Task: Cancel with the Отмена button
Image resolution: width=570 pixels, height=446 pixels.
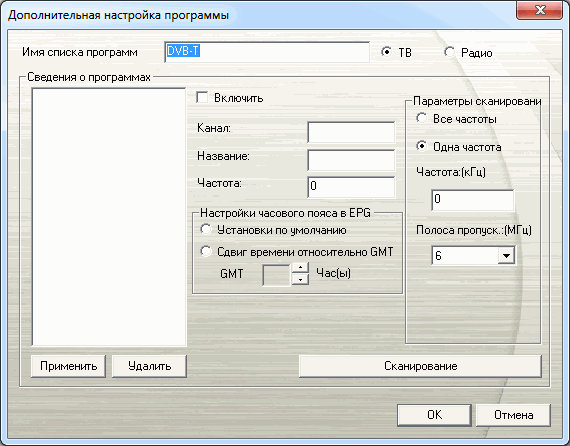Action: (513, 415)
